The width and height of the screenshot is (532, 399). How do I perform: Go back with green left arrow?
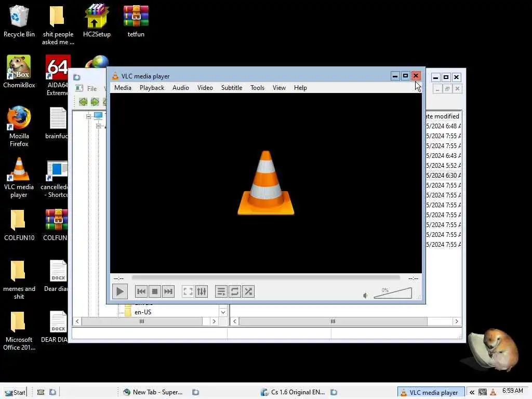(83, 102)
